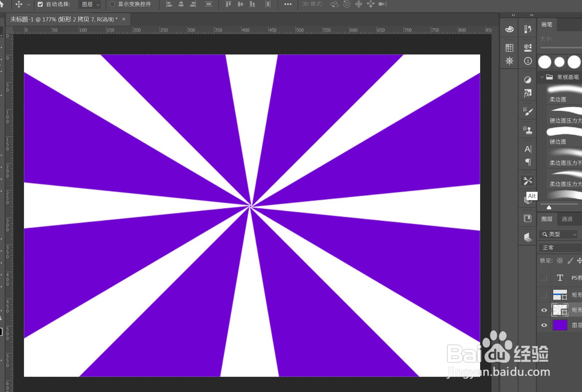
Task: Choose the 硬边圆压力大小 brush preset
Action: (x=564, y=115)
